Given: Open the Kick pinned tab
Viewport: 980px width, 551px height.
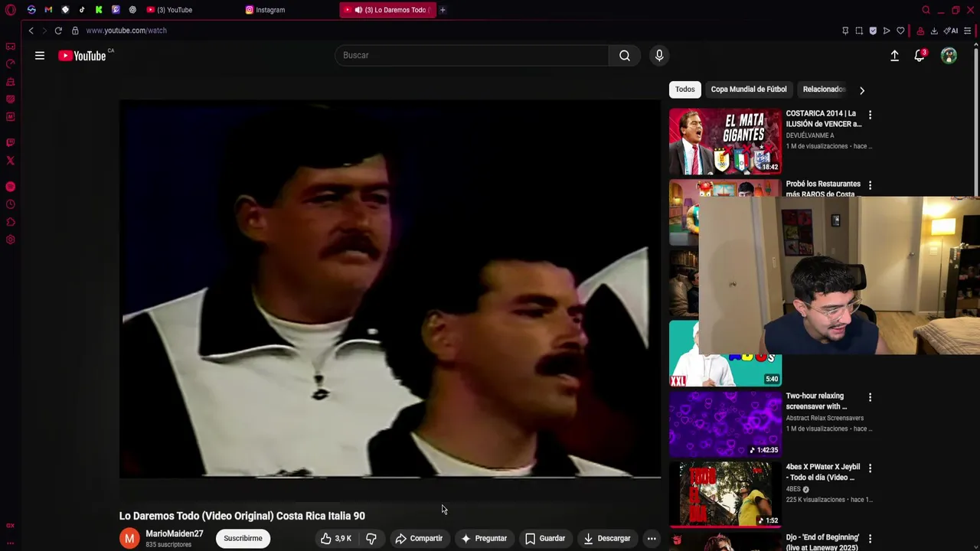Looking at the screenshot, I should (x=99, y=10).
